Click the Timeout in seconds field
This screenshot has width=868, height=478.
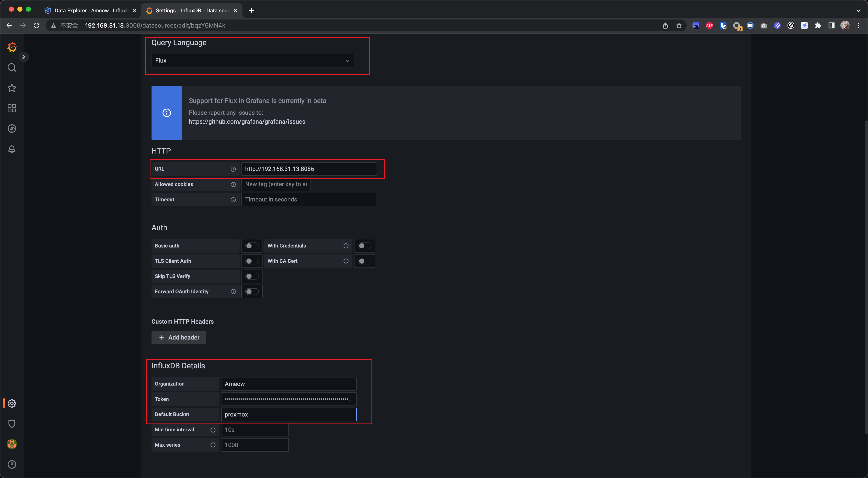(x=309, y=200)
